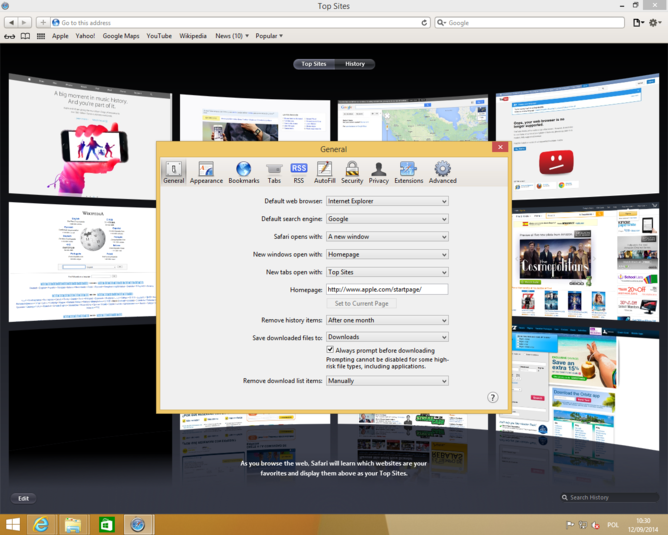The image size is (668, 535).
Task: Open the New tabs open with dropdown
Action: (387, 272)
